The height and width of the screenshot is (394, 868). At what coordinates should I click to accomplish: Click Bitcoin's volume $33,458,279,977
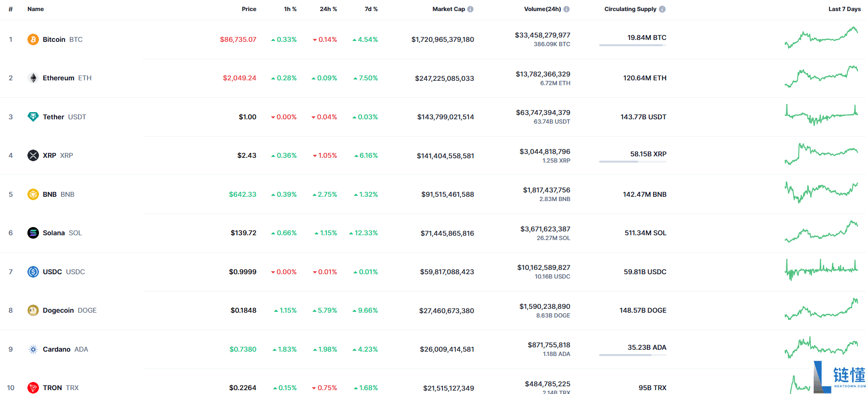tap(542, 35)
